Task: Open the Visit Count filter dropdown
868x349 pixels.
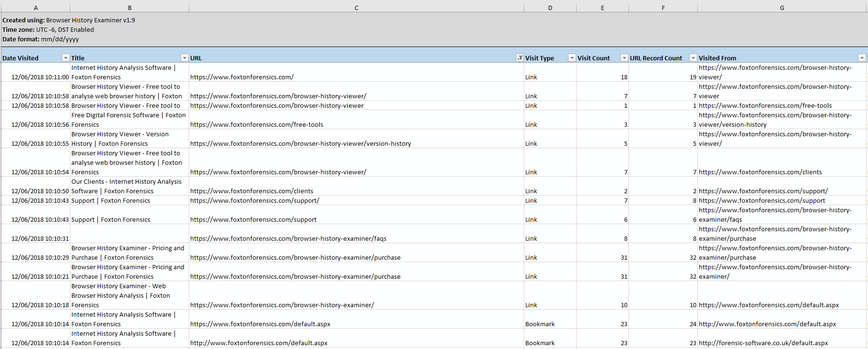Action: pos(624,58)
